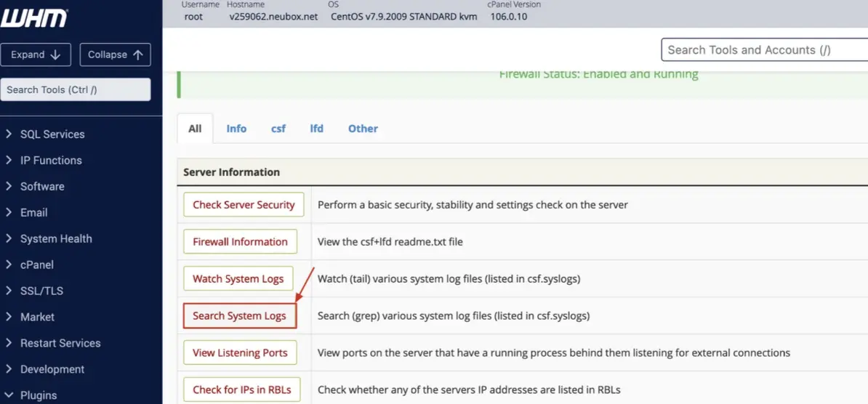Expand the SQL Services chevron
Viewport: 868px width, 404px height.
click(x=8, y=134)
